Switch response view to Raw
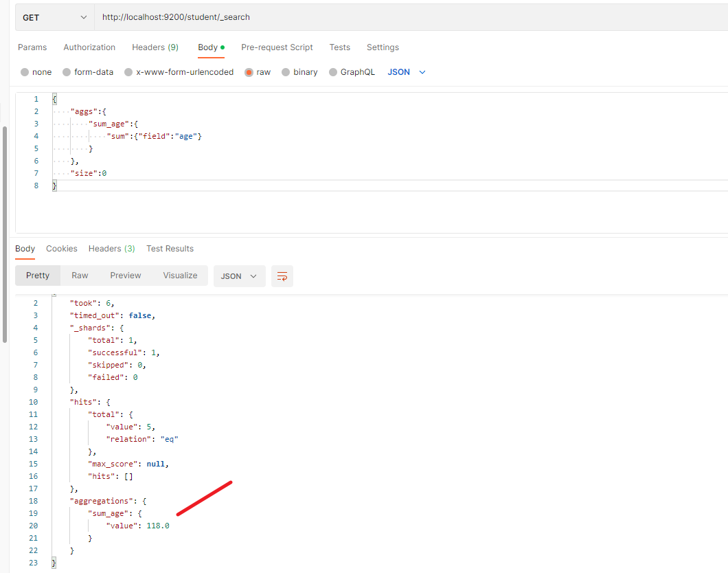The height and width of the screenshot is (573, 728). [80, 276]
